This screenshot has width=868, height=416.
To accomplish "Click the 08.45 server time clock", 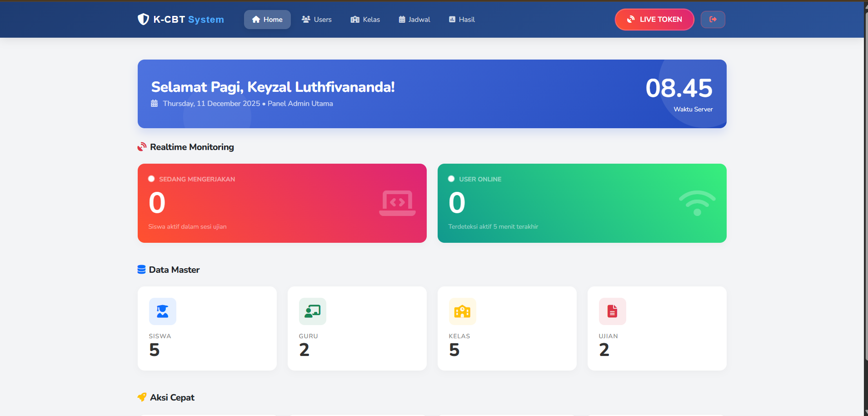I will click(x=678, y=88).
